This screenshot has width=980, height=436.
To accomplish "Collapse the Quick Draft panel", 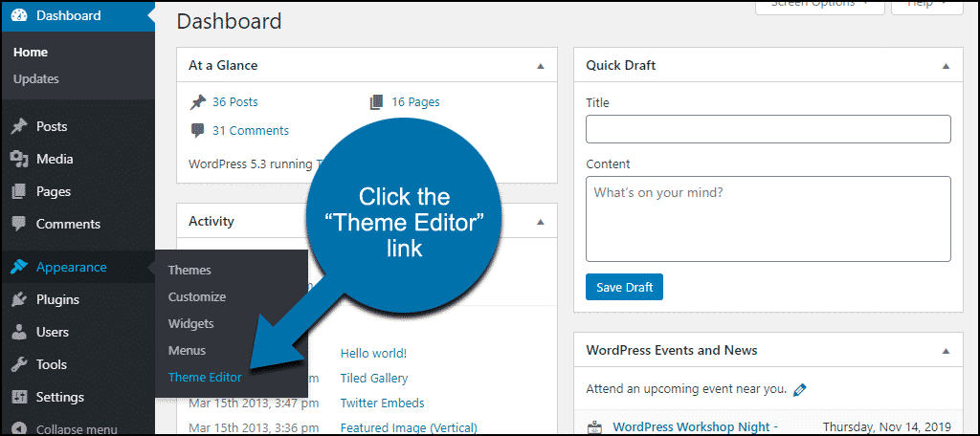I will (x=947, y=66).
